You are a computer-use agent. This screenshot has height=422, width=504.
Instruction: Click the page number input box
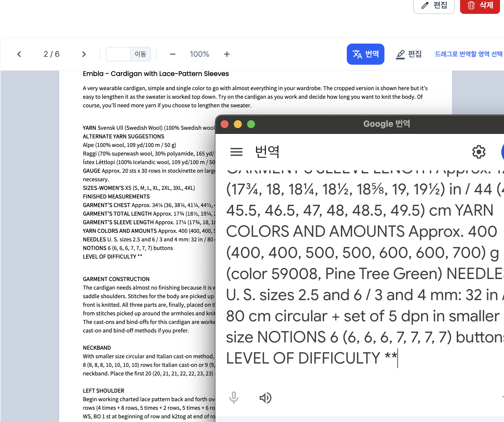tap(118, 54)
